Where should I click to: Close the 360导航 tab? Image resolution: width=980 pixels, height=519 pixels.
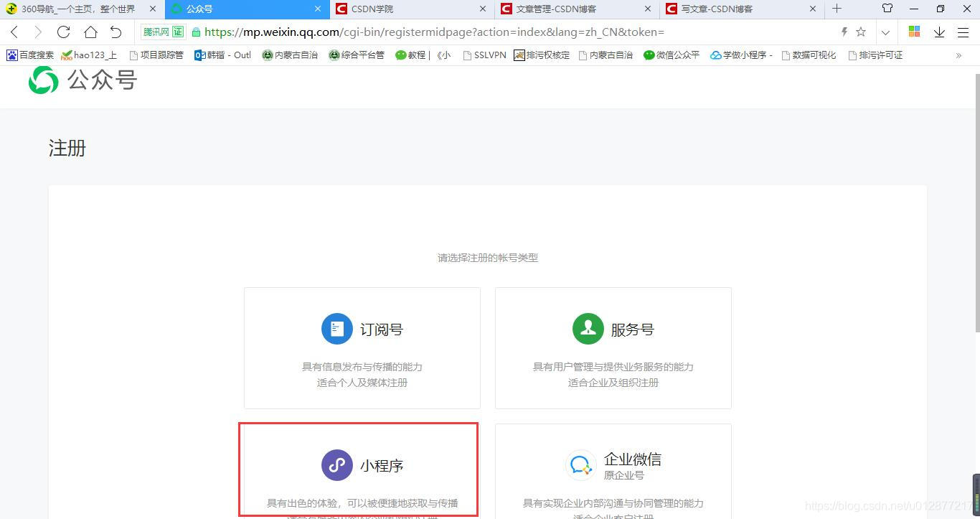click(x=152, y=9)
